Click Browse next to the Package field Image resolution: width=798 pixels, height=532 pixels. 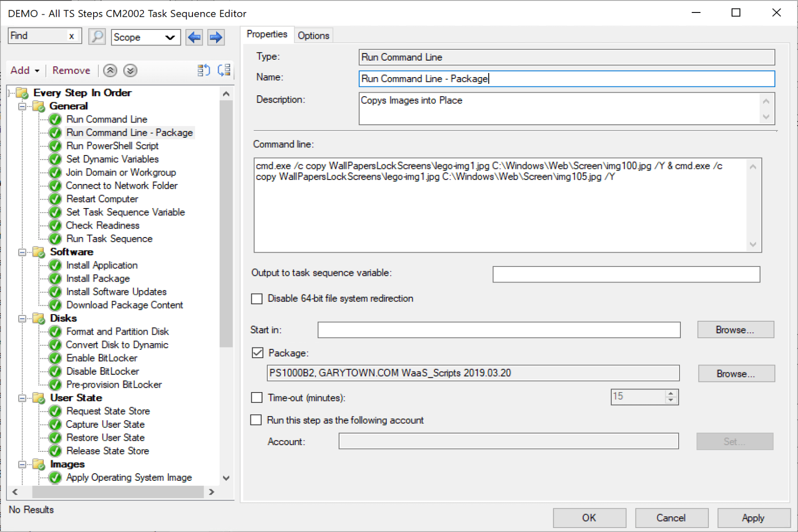point(736,373)
